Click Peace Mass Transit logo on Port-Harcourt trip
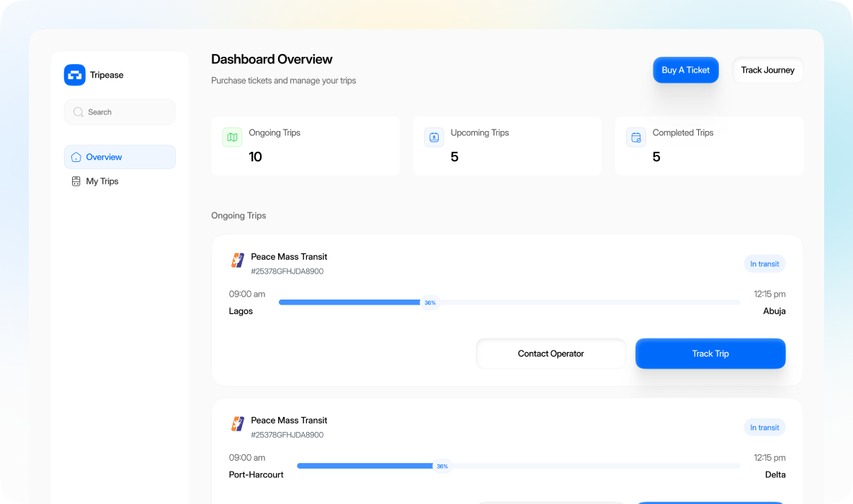Image resolution: width=853 pixels, height=504 pixels. tap(238, 424)
